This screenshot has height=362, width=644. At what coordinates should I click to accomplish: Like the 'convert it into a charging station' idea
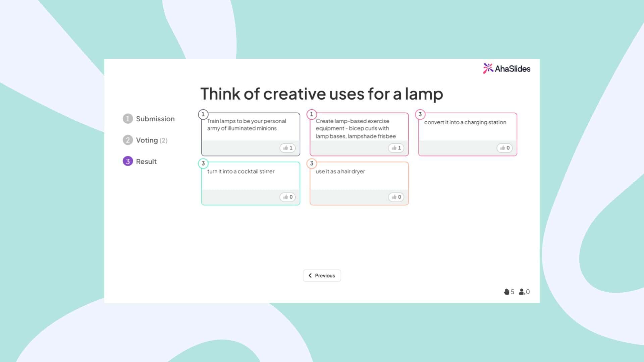pos(504,148)
